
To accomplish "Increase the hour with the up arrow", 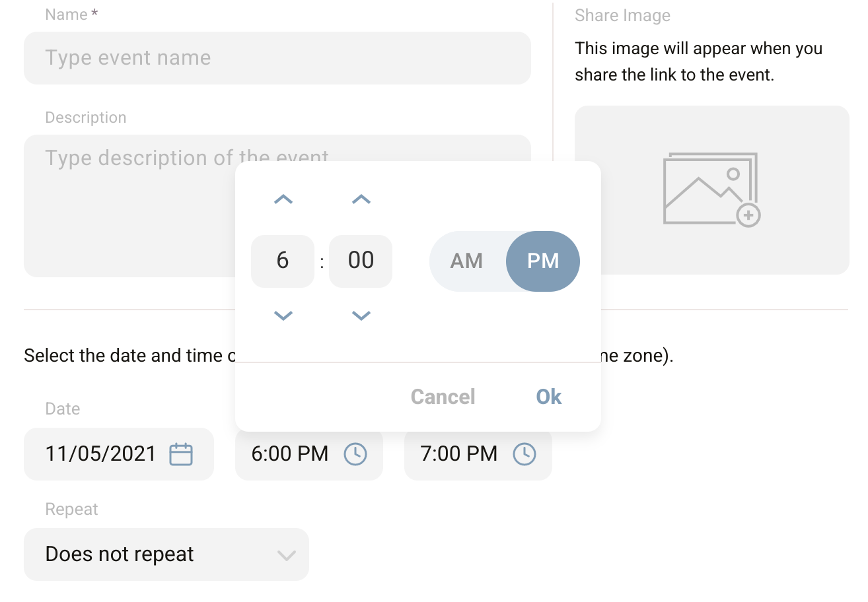I will [283, 199].
